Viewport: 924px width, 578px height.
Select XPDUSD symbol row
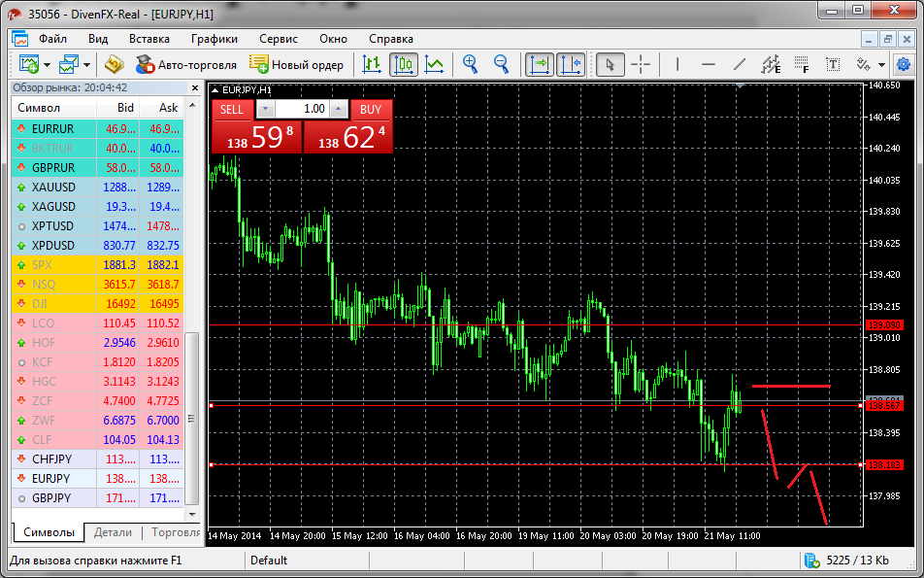click(98, 246)
